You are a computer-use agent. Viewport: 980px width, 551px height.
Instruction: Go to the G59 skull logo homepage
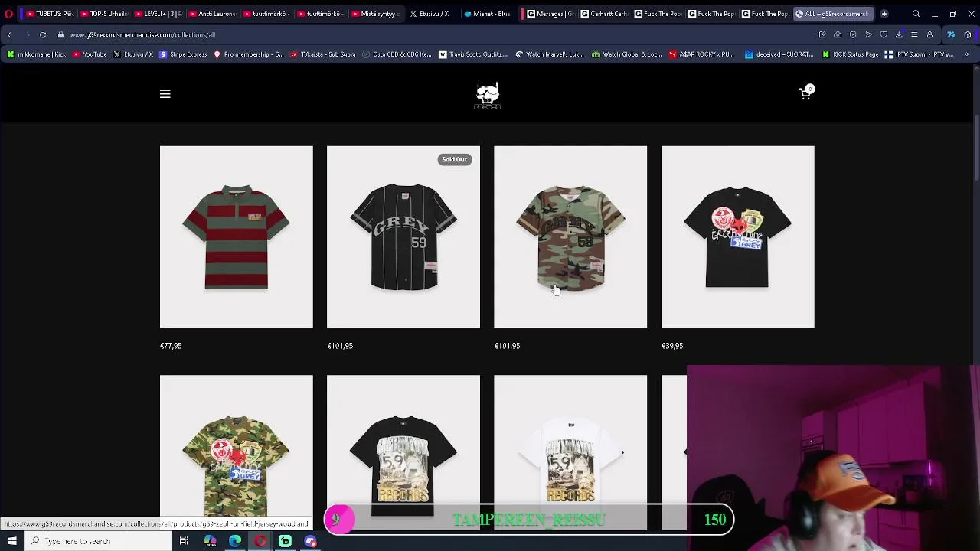[488, 96]
